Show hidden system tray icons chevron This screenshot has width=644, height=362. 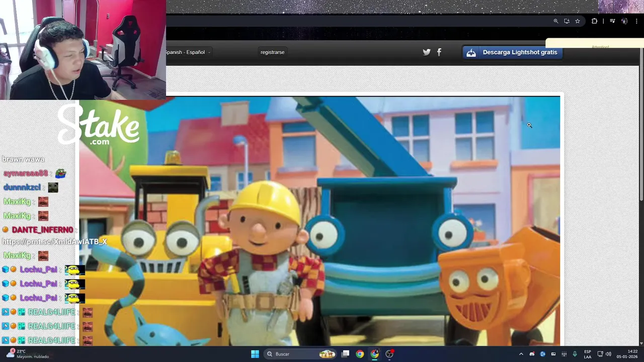point(521,354)
